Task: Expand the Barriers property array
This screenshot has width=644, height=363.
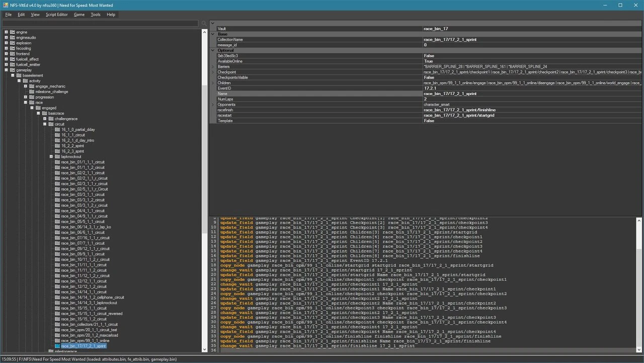Action: [x=213, y=66]
